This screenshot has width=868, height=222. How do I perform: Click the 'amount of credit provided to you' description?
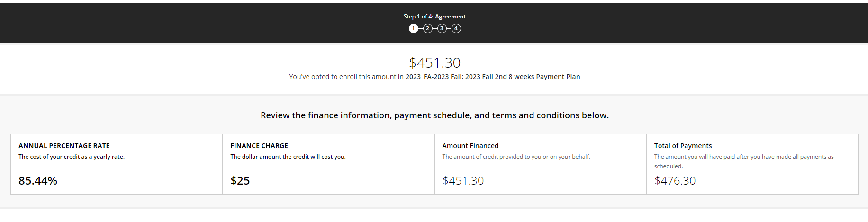click(x=516, y=157)
